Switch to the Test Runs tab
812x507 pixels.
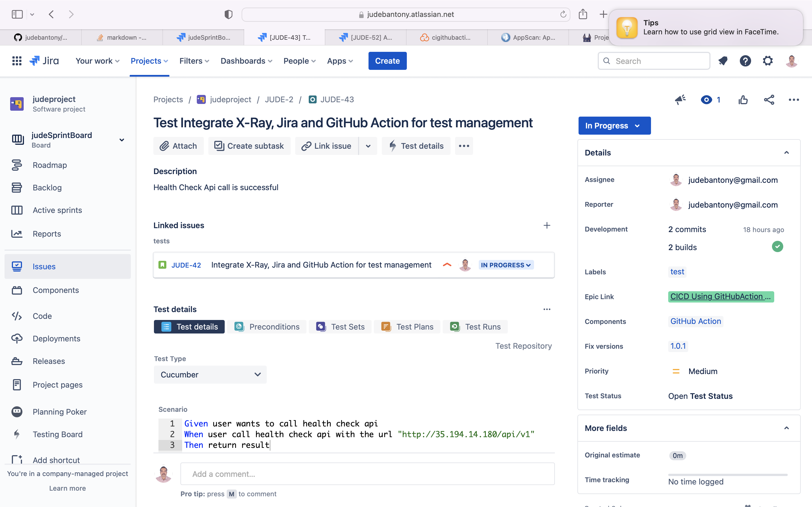[x=475, y=327]
